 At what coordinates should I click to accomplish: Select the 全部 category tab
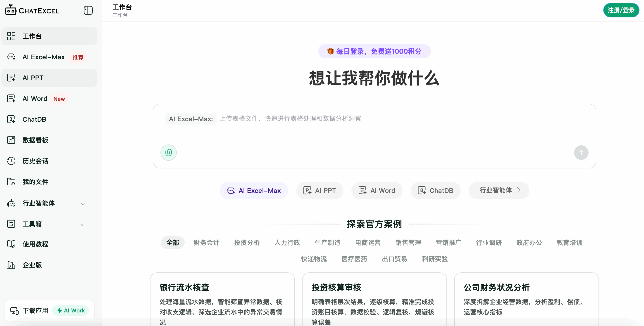coord(173,243)
